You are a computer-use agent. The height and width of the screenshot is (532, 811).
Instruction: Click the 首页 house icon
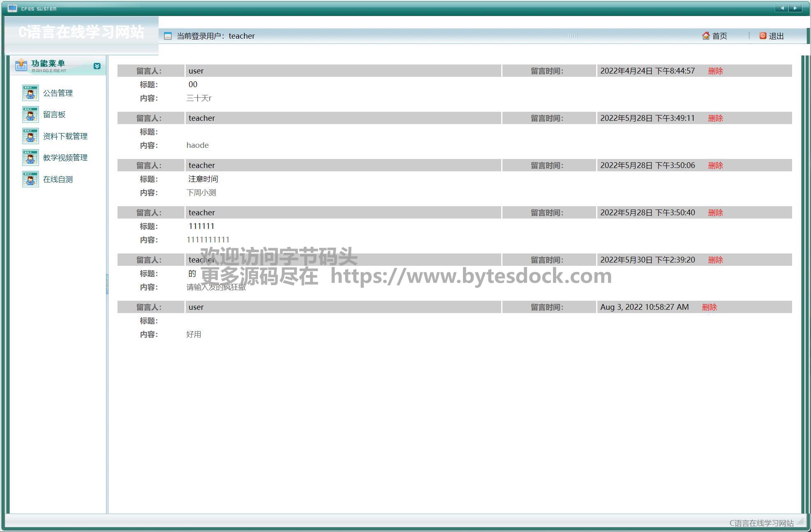(x=706, y=36)
